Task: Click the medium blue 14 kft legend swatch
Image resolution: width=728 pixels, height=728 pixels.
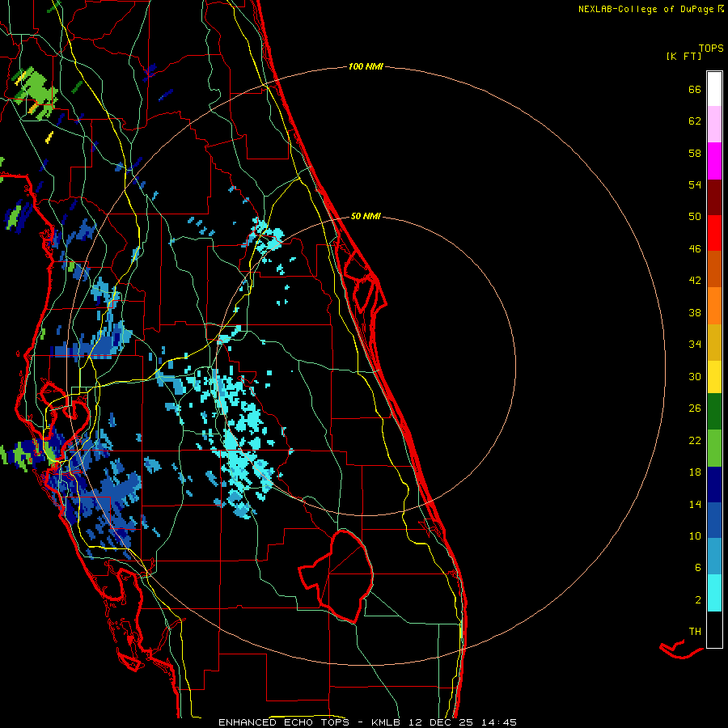Action: click(714, 520)
